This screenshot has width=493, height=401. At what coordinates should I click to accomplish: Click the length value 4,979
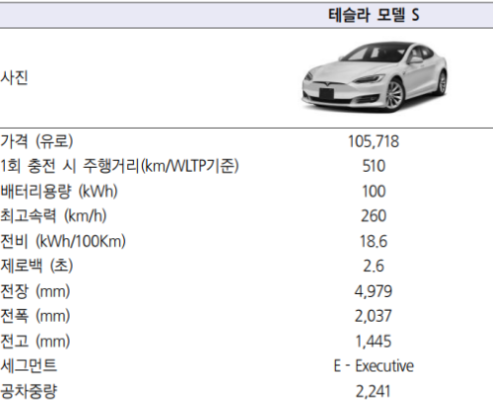point(374,291)
